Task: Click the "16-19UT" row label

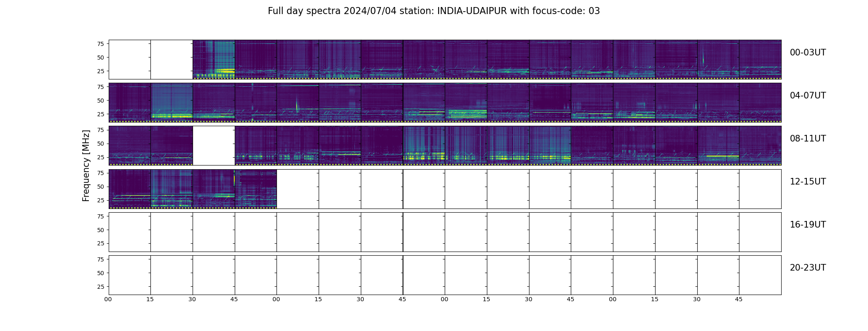Action: (808, 225)
